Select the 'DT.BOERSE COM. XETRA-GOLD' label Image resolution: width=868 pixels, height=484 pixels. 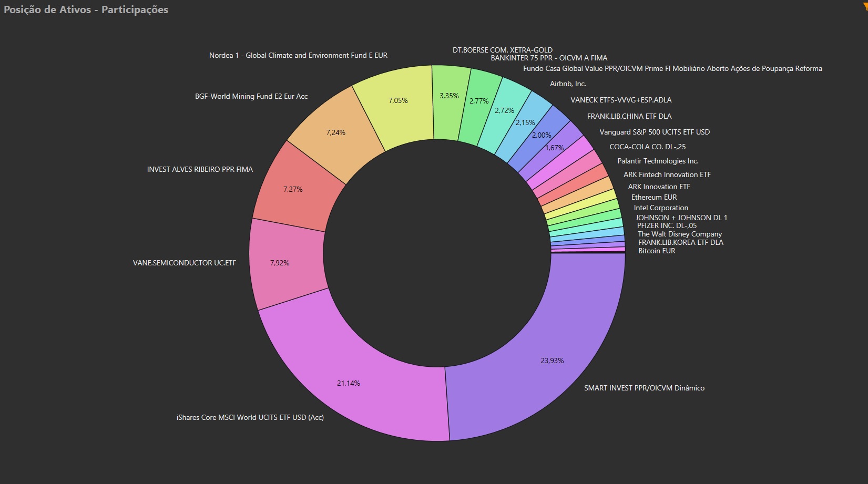503,50
